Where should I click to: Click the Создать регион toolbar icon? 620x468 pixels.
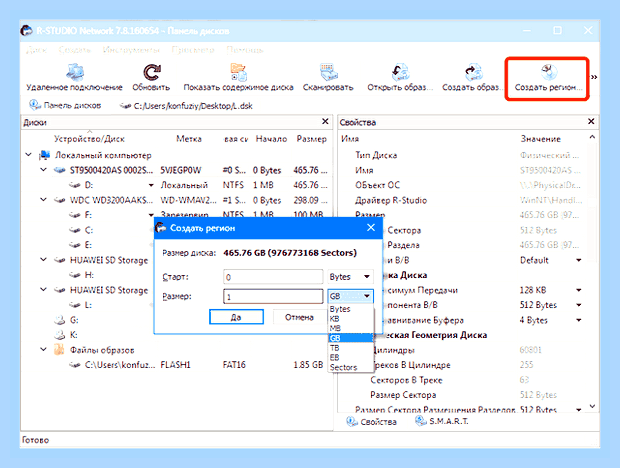tap(548, 72)
